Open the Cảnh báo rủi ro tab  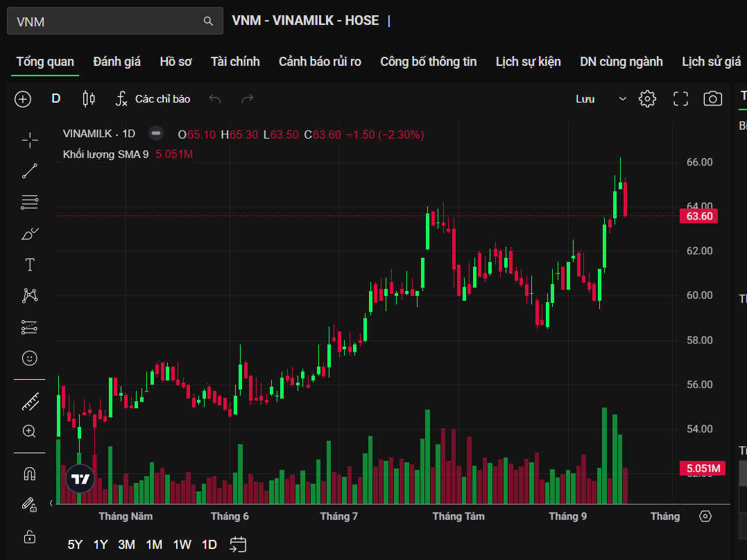click(x=320, y=62)
